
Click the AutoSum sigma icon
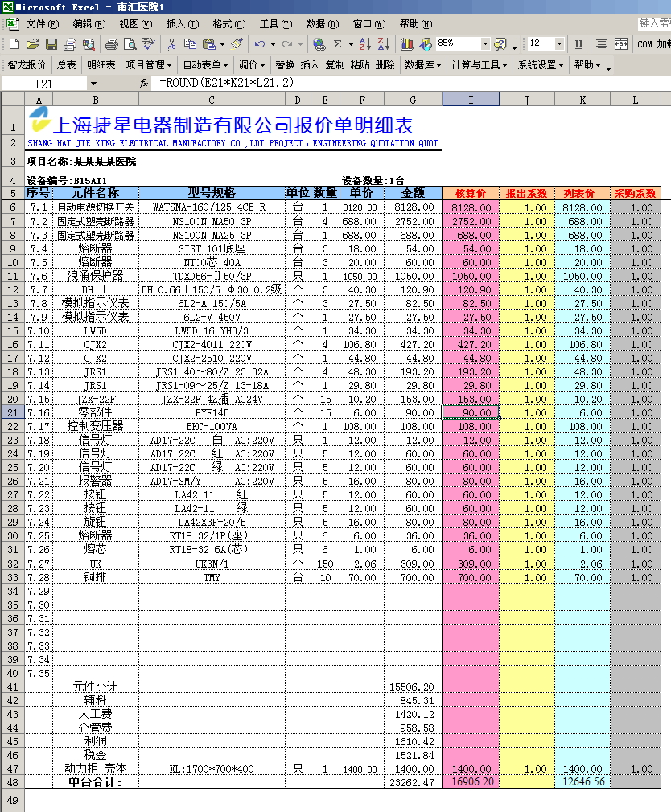point(338,44)
